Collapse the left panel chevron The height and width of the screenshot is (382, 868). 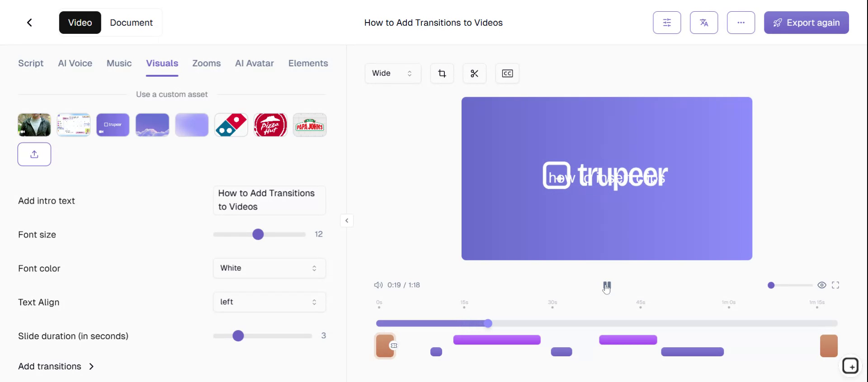click(347, 220)
